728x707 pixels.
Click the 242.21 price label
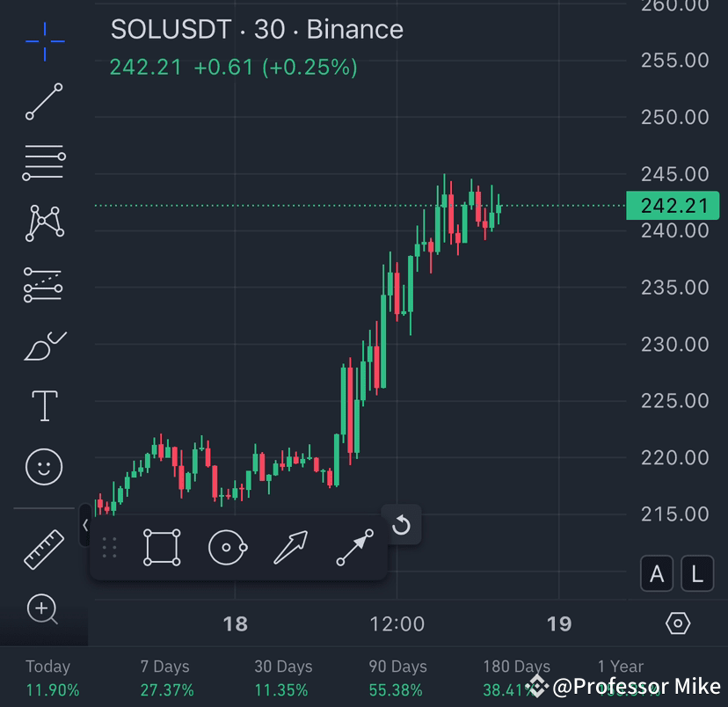point(673,206)
